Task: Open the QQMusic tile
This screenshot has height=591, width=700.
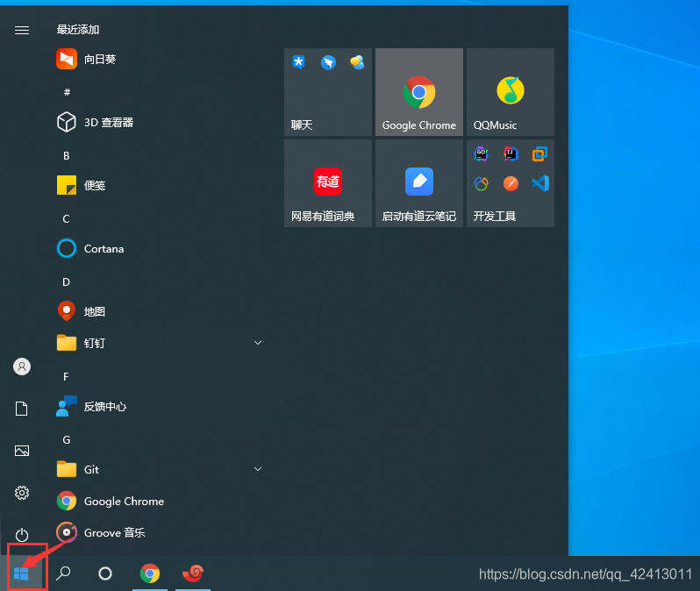Action: [511, 92]
